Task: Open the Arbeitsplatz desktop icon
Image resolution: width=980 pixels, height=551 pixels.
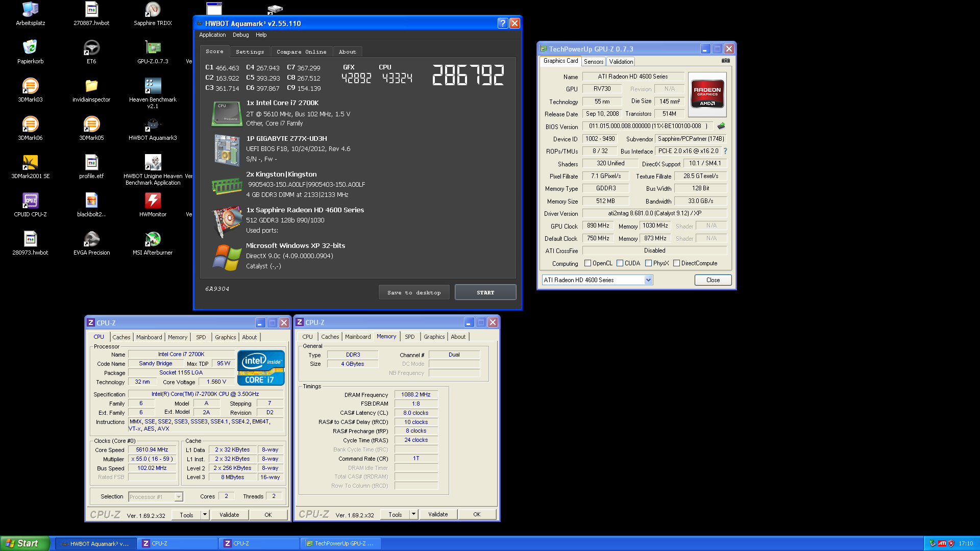Action: tap(31, 13)
